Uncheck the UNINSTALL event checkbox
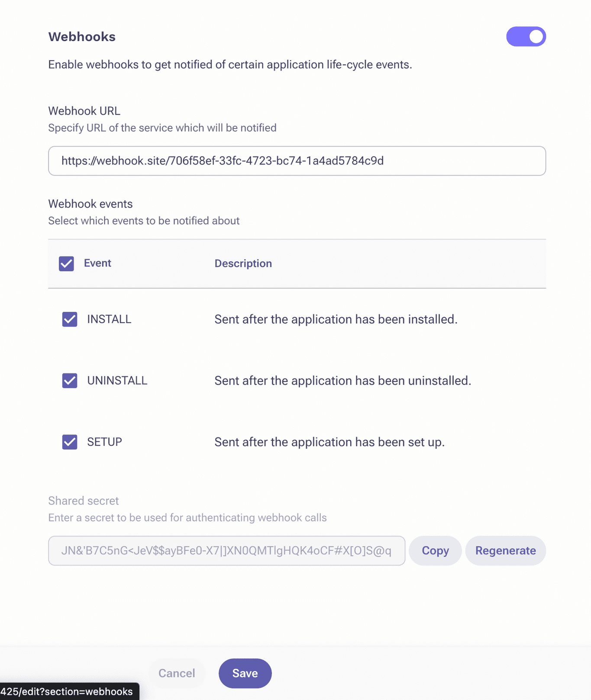 (70, 381)
